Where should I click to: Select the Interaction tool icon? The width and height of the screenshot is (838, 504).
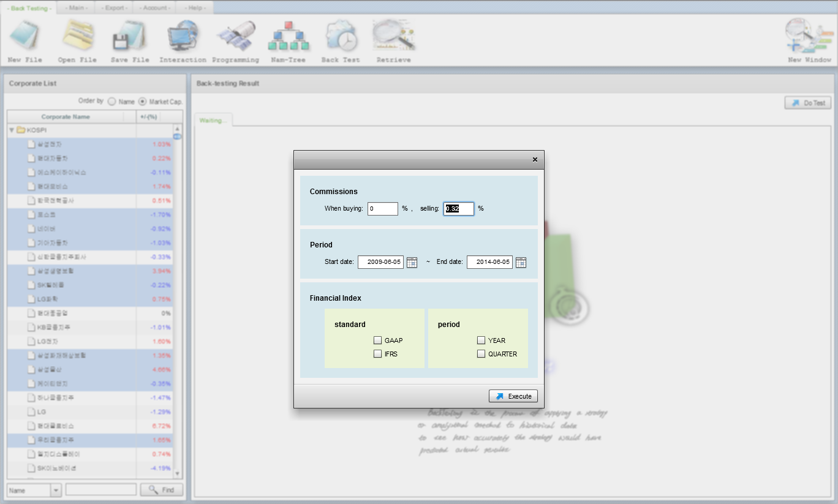183,37
